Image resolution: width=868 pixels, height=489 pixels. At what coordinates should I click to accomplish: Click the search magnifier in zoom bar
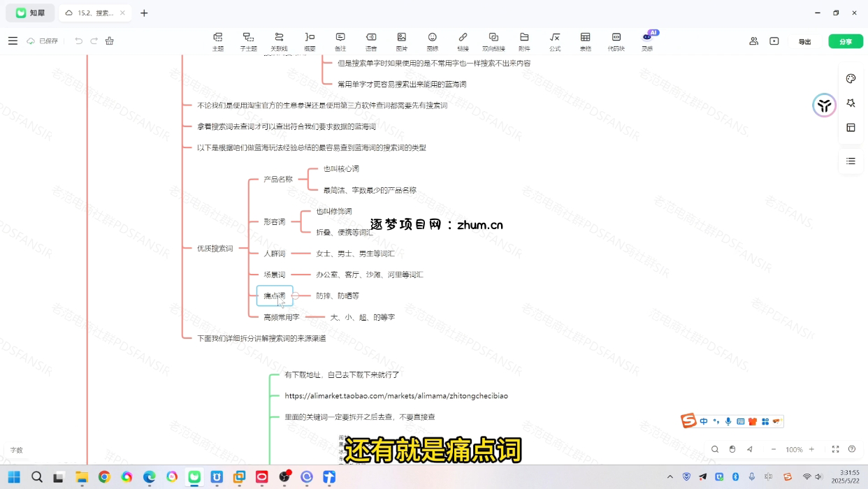click(x=714, y=449)
